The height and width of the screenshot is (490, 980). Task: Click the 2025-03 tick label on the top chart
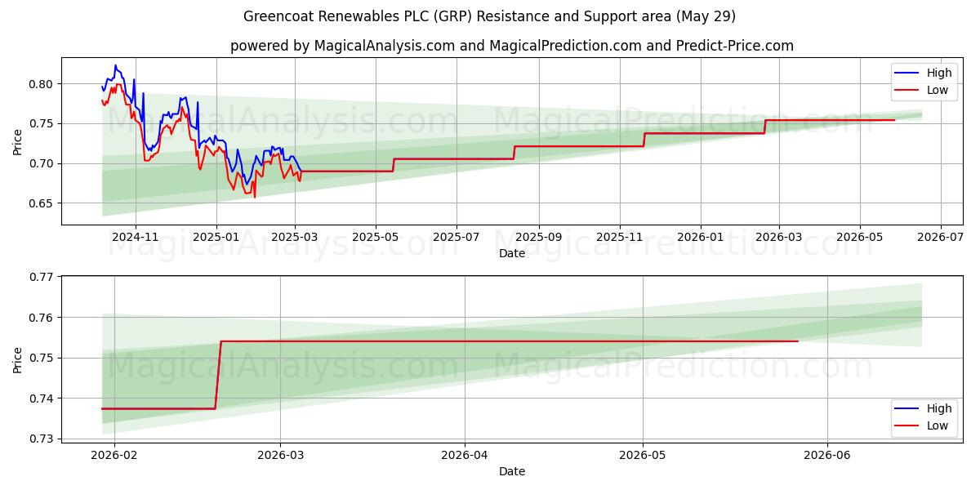pyautogui.click(x=295, y=238)
